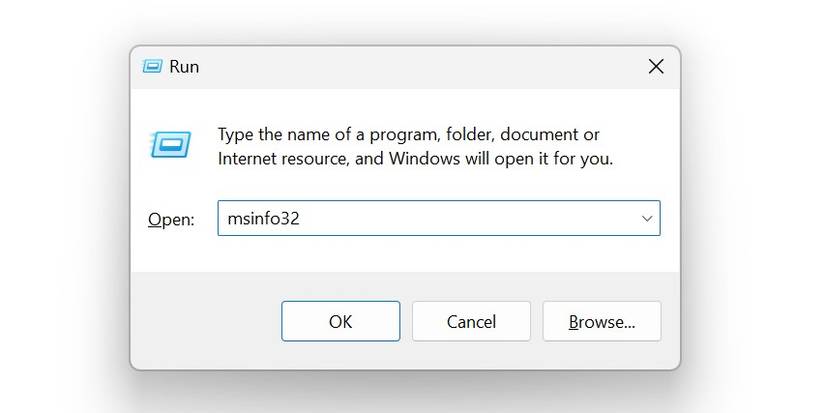The image size is (825, 413).
Task: Click the "Open:" label
Action: pos(171,219)
